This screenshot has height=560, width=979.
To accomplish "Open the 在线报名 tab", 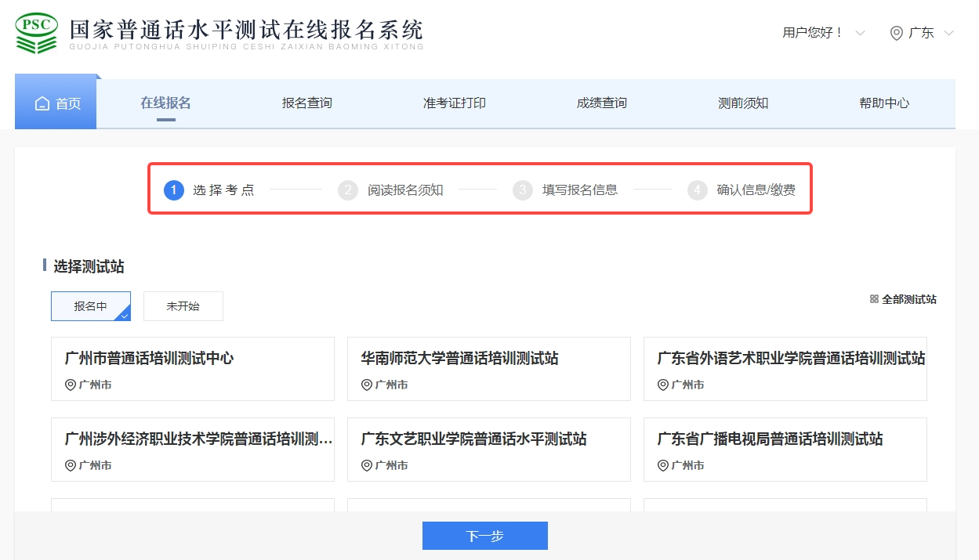I will [165, 103].
